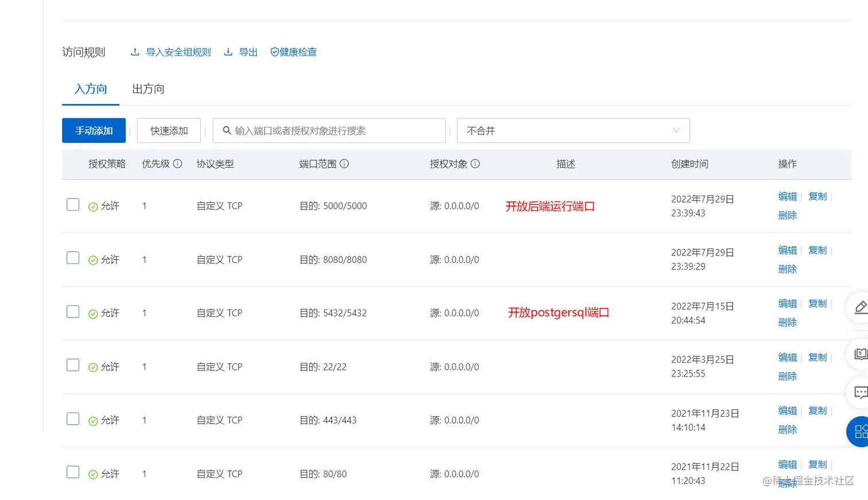Click 复制 for the 5000/5000 rule
Viewport: 868px width, 500px height.
[x=817, y=196]
